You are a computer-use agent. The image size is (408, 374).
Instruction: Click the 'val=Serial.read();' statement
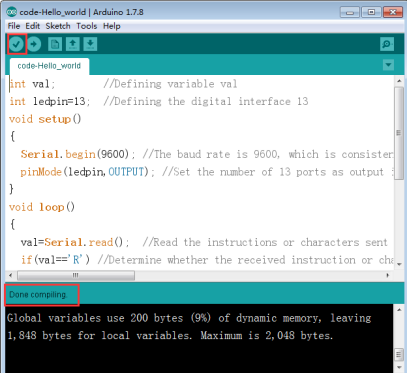click(75, 242)
